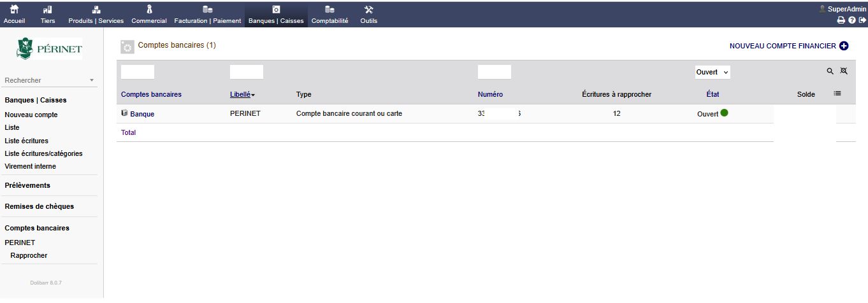This screenshot has height=303, width=868.
Task: Open the column selector list icon
Action: pyautogui.click(x=837, y=94)
